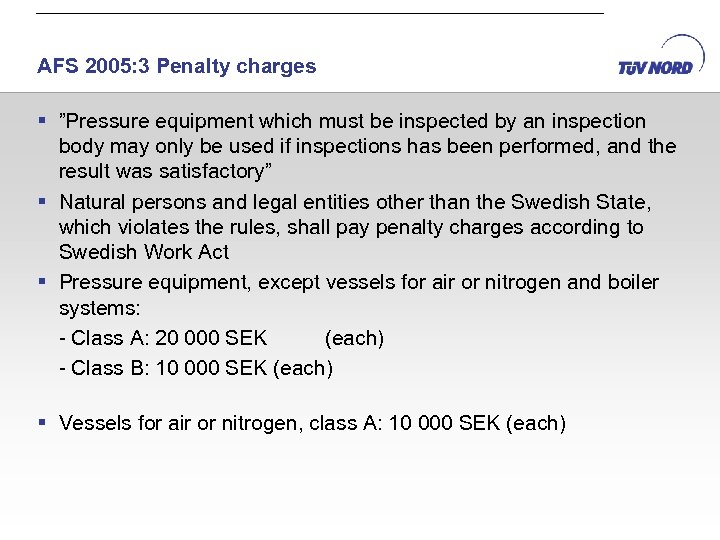
Task: Click the bullet marker before 'Vessels for air'
Action: [42, 423]
